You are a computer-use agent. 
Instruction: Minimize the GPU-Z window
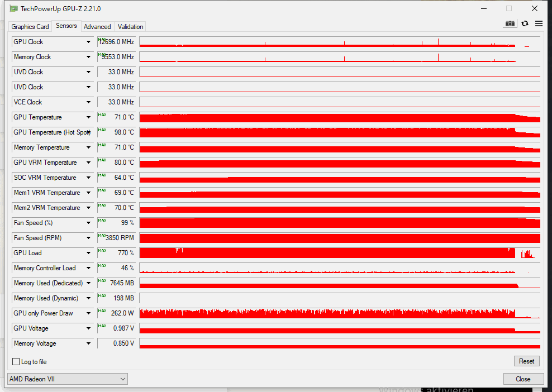(484, 8)
